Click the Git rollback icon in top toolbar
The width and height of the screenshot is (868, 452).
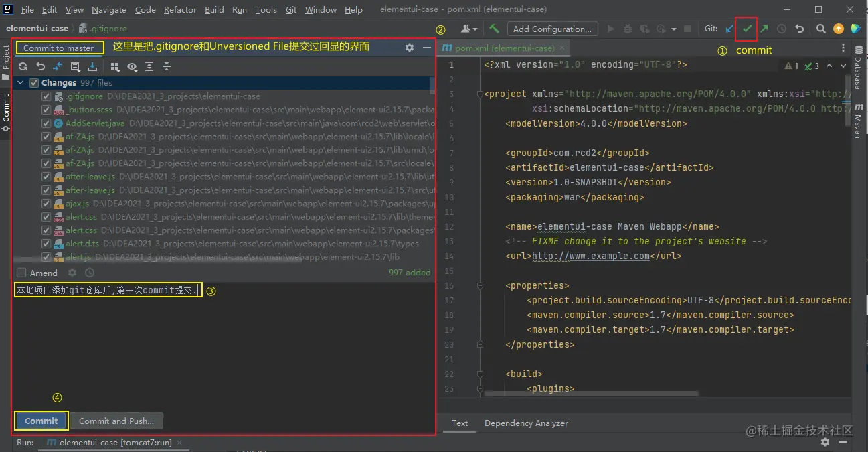pyautogui.click(x=799, y=29)
